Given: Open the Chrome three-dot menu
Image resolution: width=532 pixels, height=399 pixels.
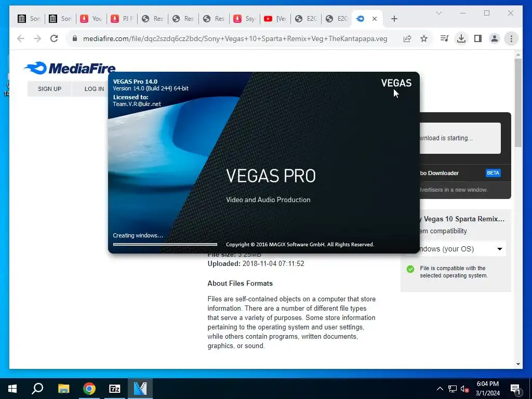Looking at the screenshot, I should point(511,38).
